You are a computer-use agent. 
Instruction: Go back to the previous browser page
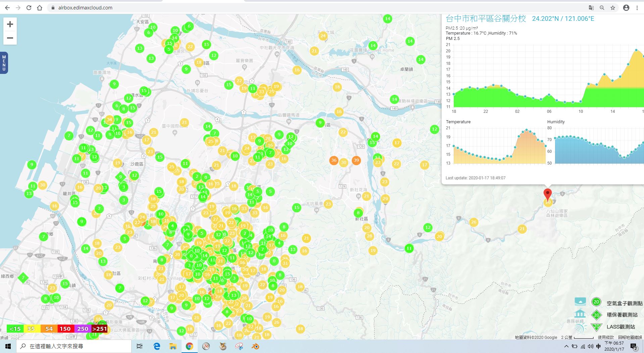point(7,8)
